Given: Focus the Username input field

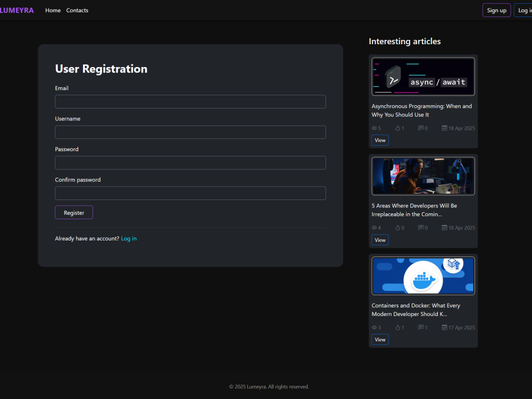Looking at the screenshot, I should pos(190,132).
